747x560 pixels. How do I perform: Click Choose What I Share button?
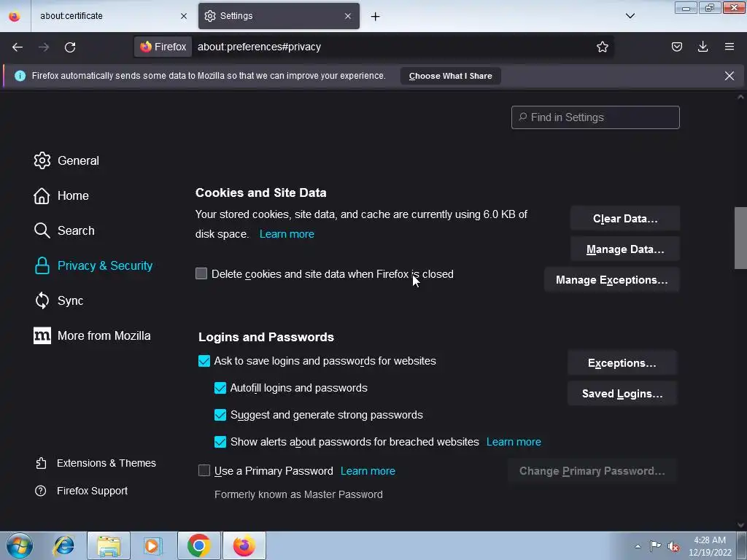[450, 76]
